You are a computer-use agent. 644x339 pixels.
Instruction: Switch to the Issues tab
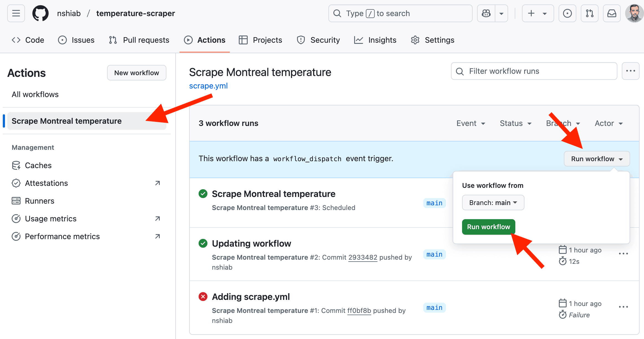[x=76, y=40]
